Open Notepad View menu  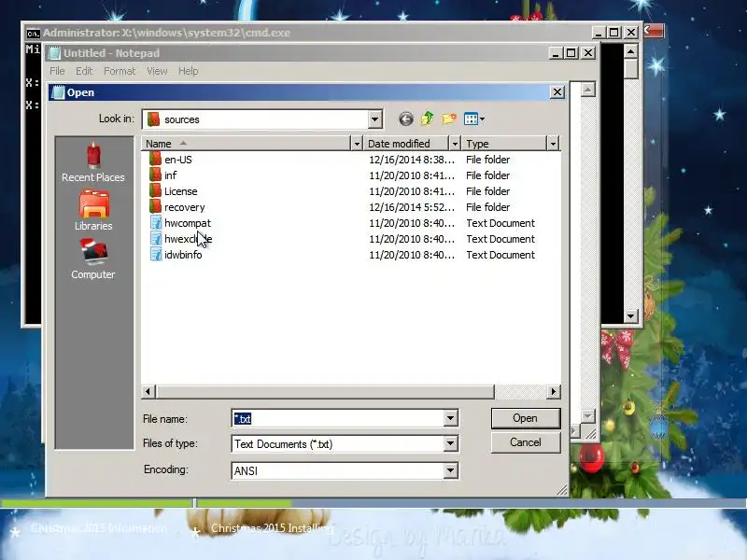pos(157,71)
